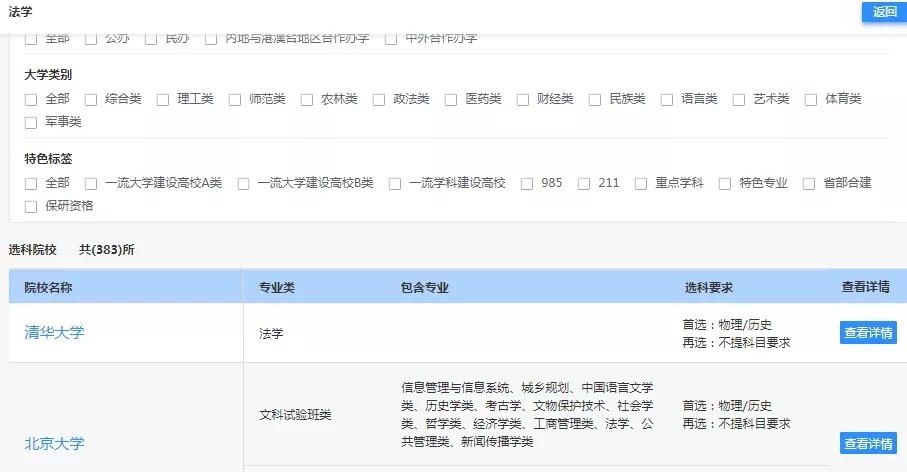Screen dimensions: 907x472
Task: Select the 财经类 checkbox
Action: [x=523, y=99]
